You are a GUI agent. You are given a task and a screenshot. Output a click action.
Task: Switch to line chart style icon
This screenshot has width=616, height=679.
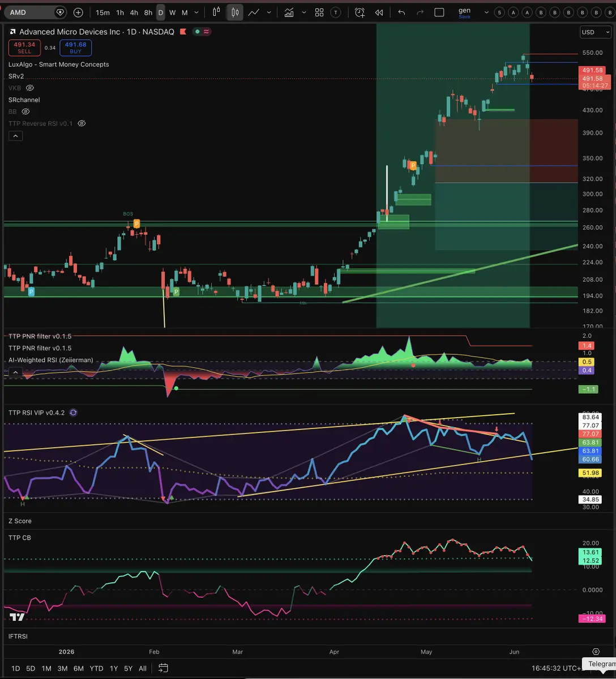point(254,12)
